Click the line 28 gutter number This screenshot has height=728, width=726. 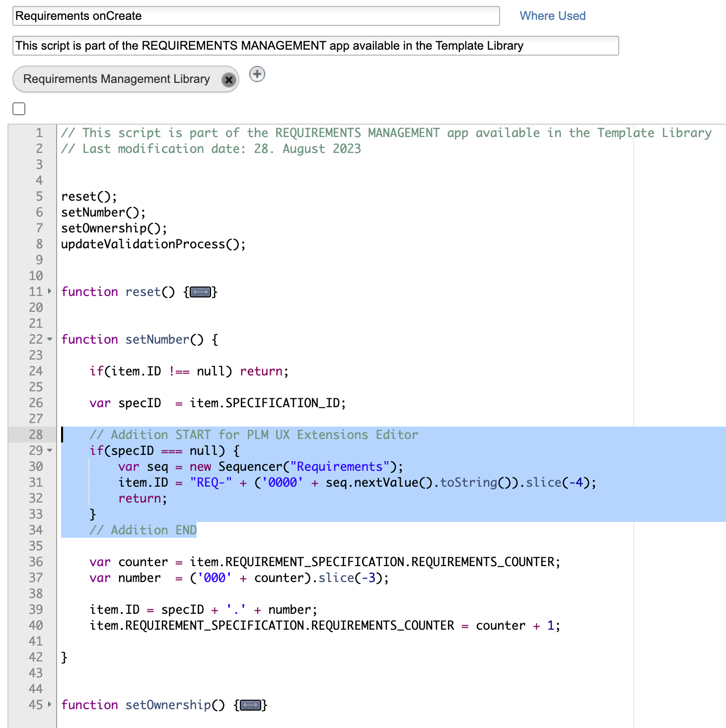tap(36, 435)
